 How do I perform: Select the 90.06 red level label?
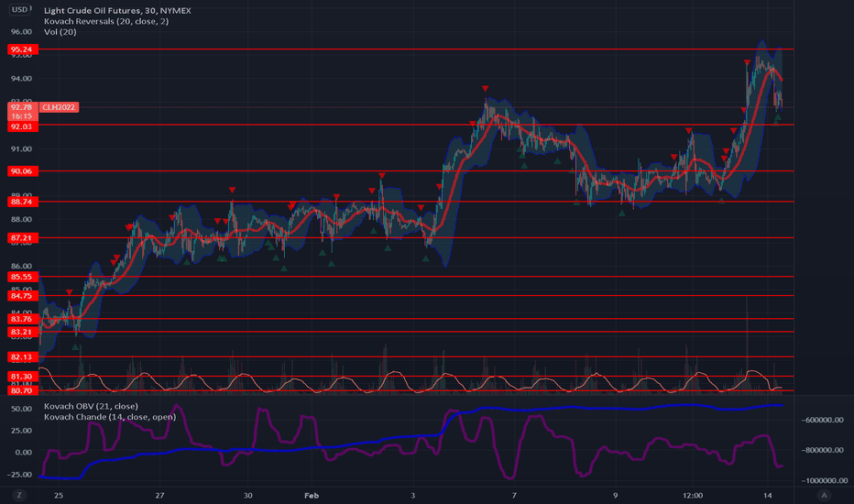click(x=21, y=171)
